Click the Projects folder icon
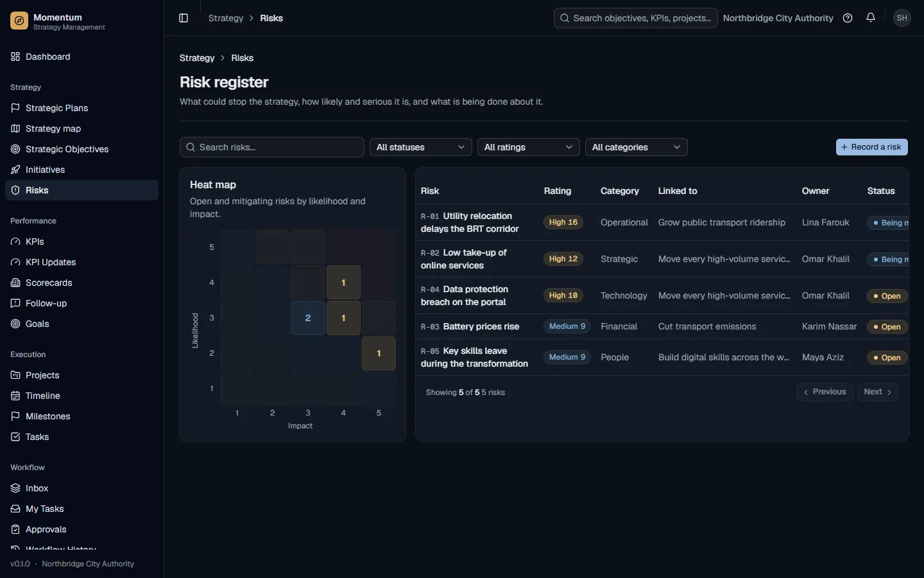This screenshot has width=924, height=578. pyautogui.click(x=15, y=375)
